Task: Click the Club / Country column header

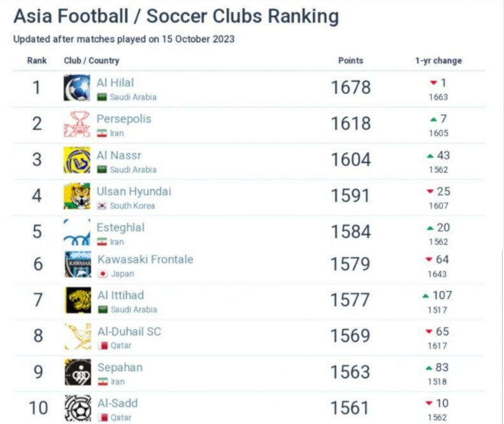Action: [91, 61]
